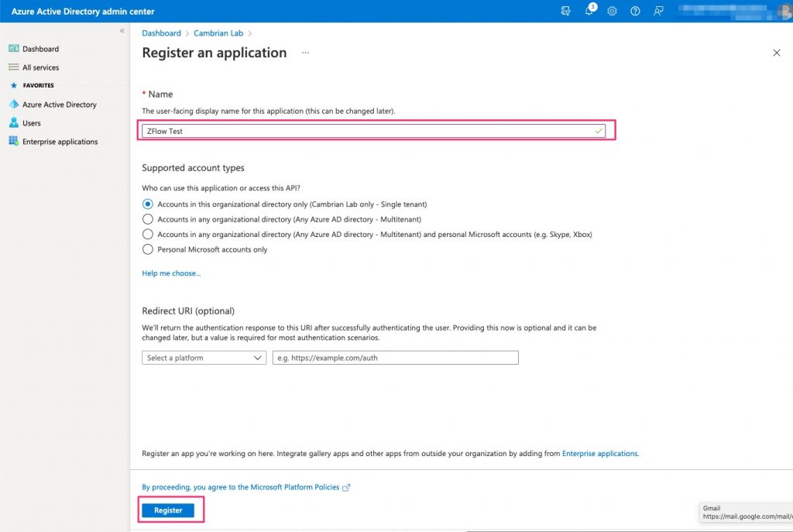Image resolution: width=793 pixels, height=532 pixels.
Task: Open the help question mark icon
Action: point(635,11)
